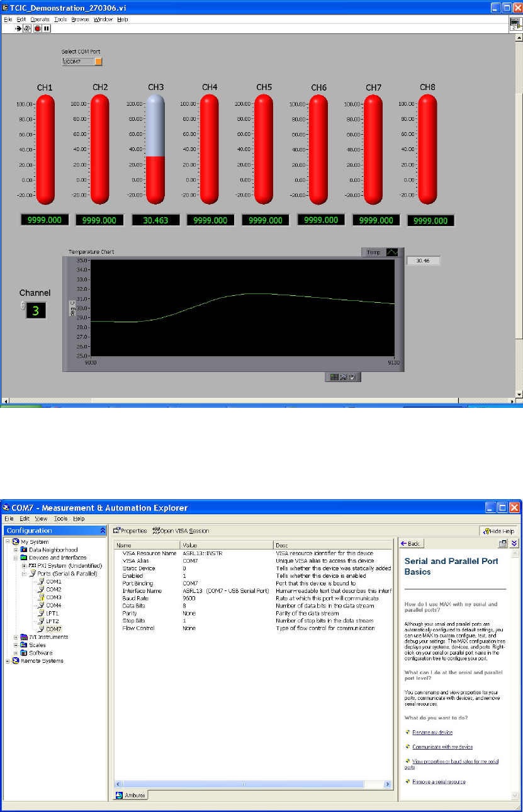Expand the Remote Systems node
Image resolution: width=523 pixels, height=812 pixels.
pyautogui.click(x=8, y=661)
